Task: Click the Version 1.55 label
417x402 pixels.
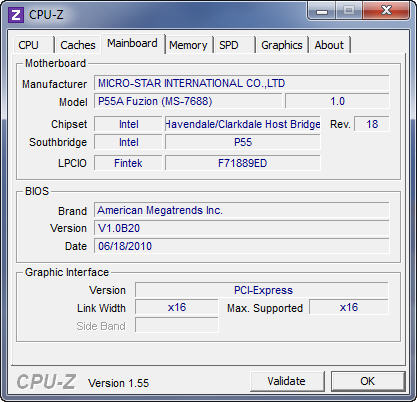Action: (x=118, y=383)
